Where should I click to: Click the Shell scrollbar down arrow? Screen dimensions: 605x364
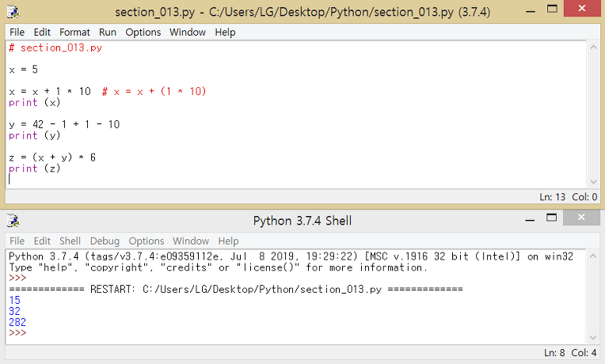pos(593,338)
